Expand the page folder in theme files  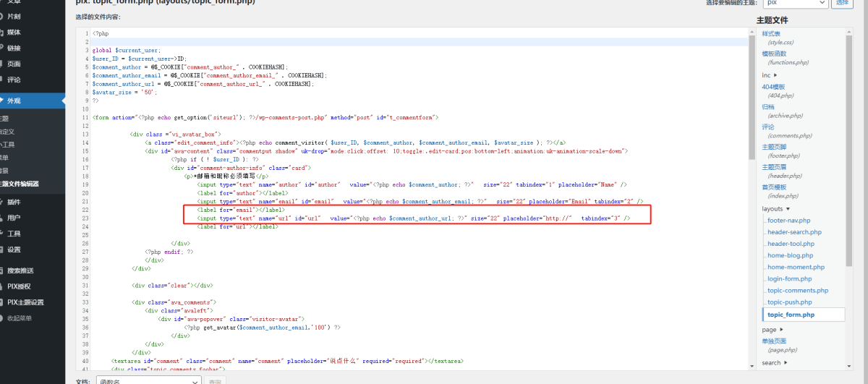771,330
